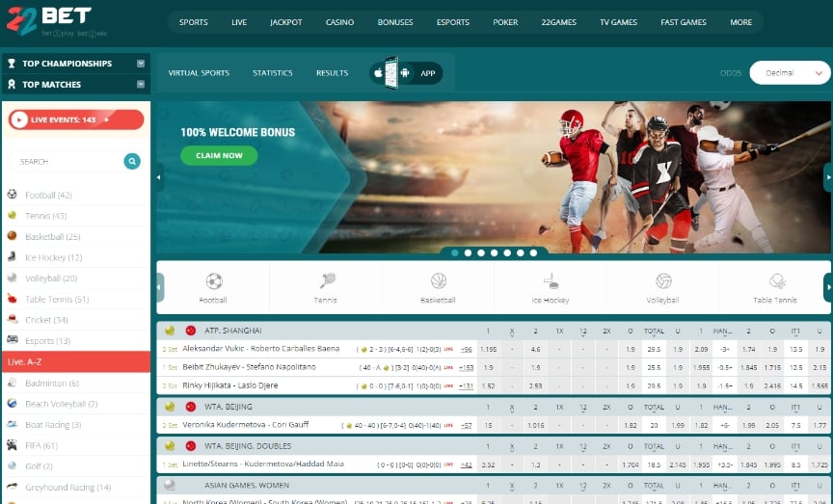Open the Android app icon
Image resolution: width=833 pixels, height=504 pixels.
coord(405,73)
